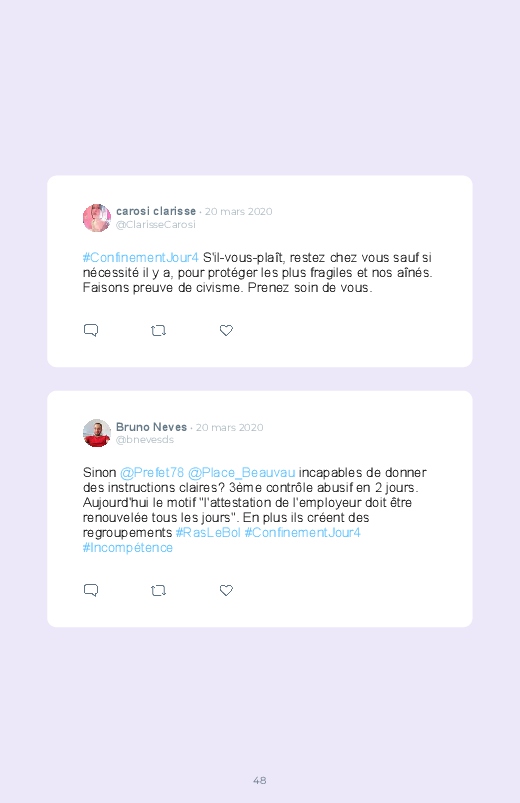Open the #Incompétence hashtag
The height and width of the screenshot is (803, 520).
(x=128, y=547)
